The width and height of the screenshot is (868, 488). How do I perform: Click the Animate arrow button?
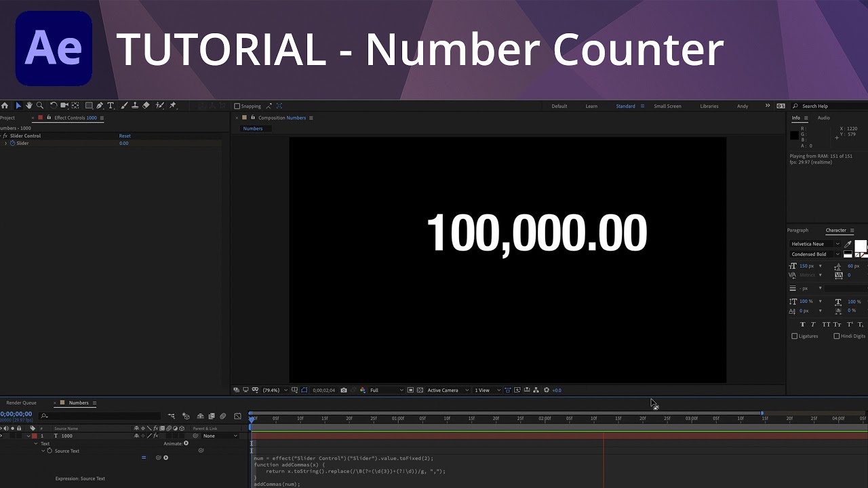click(x=186, y=443)
